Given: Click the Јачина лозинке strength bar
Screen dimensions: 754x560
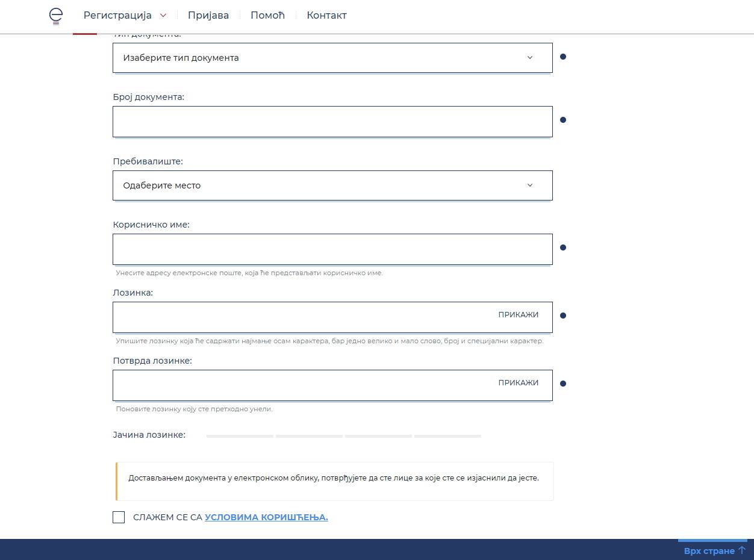Looking at the screenshot, I should coord(343,435).
